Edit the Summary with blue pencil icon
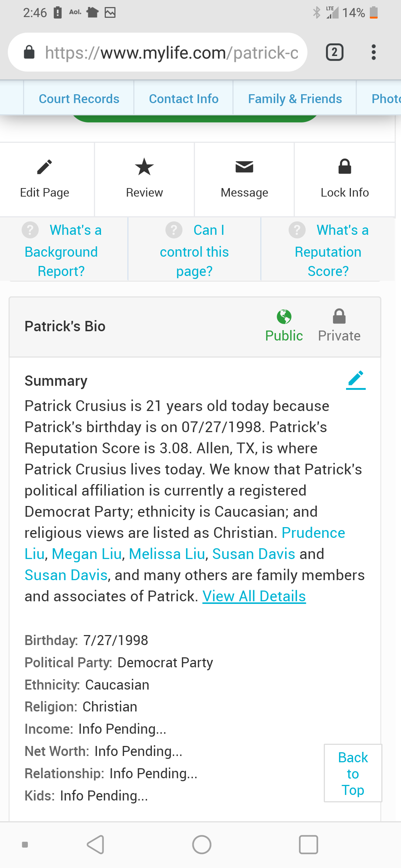Image resolution: width=401 pixels, height=868 pixels. [x=356, y=380]
